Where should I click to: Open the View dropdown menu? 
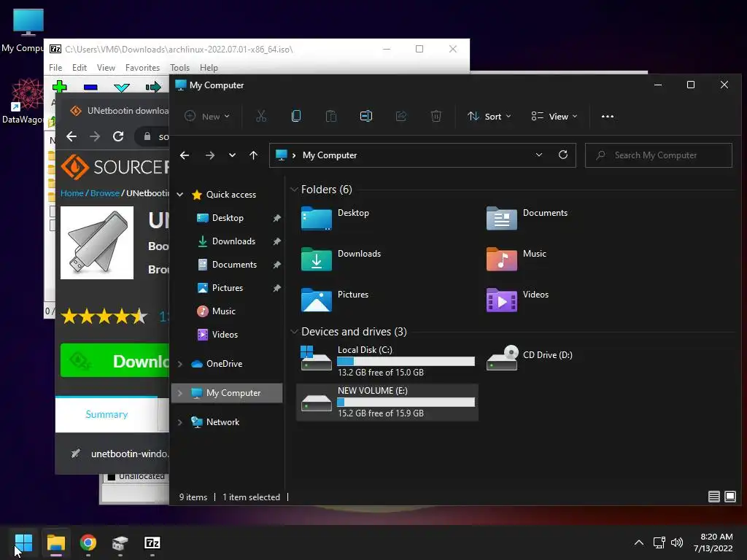coord(554,116)
